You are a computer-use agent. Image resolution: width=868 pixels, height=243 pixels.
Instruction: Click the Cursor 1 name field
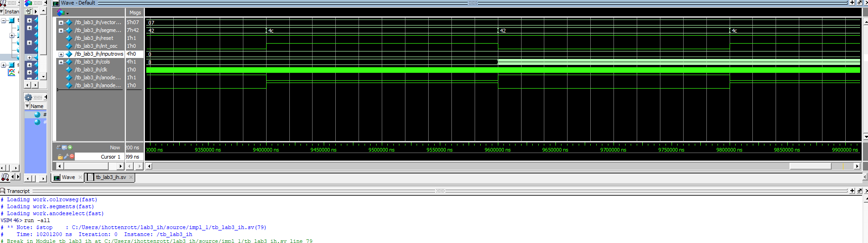(99, 157)
